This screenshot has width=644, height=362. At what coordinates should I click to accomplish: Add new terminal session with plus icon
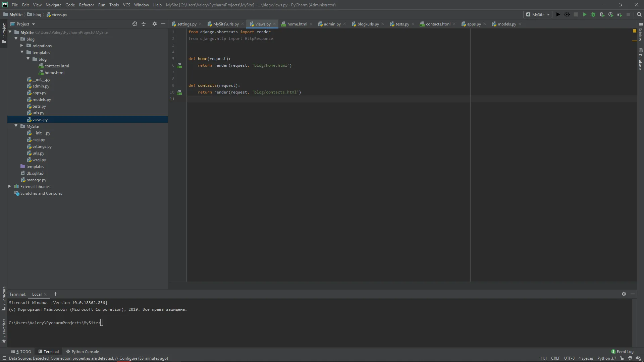[55, 294]
